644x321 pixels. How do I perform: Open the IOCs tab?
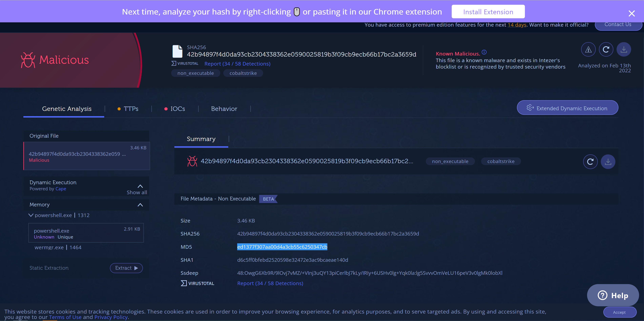click(175, 109)
